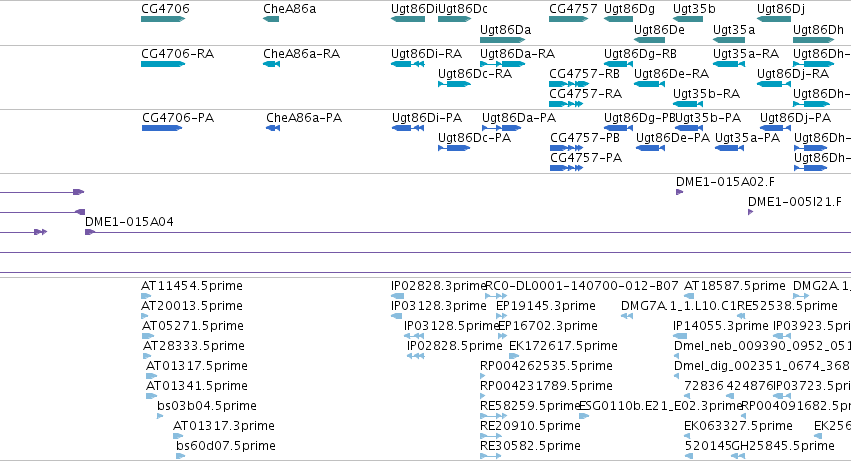Click the RE52538.5prime EST label

[x=788, y=306]
